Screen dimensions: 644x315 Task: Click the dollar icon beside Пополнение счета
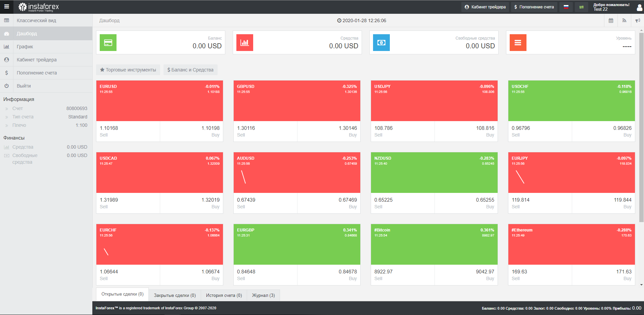(6, 72)
